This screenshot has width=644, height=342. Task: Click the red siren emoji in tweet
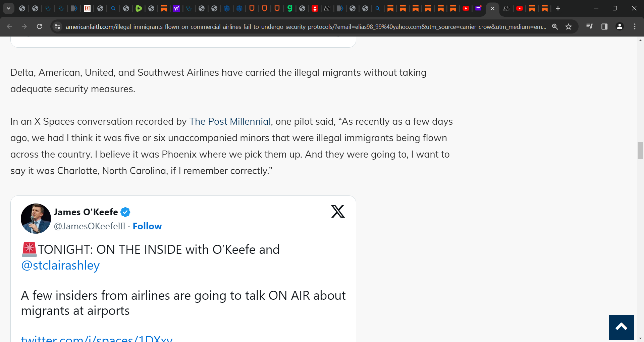29,249
